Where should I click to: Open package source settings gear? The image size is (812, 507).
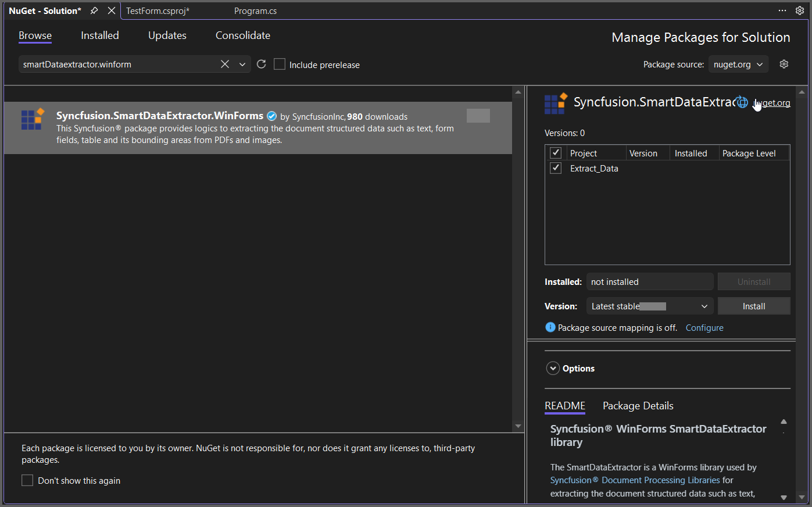pos(784,64)
